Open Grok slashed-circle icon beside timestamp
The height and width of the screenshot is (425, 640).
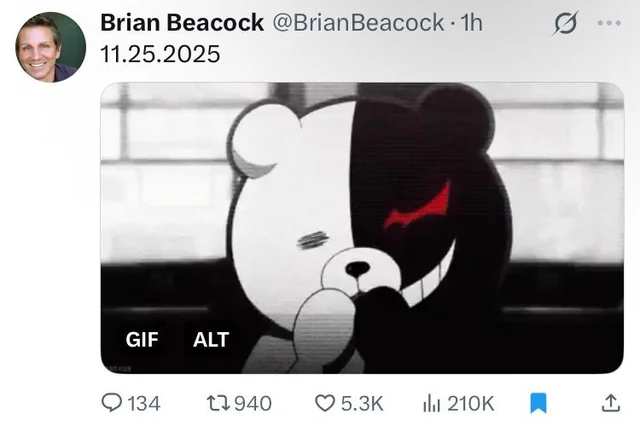tap(566, 23)
